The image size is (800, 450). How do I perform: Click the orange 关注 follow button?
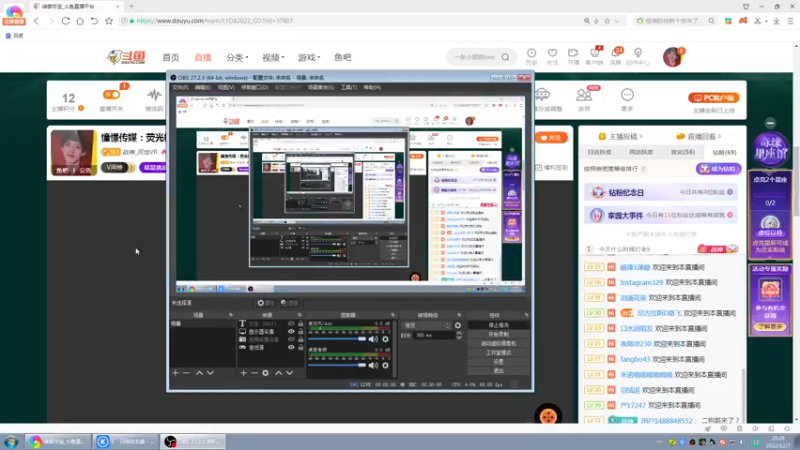point(551,138)
